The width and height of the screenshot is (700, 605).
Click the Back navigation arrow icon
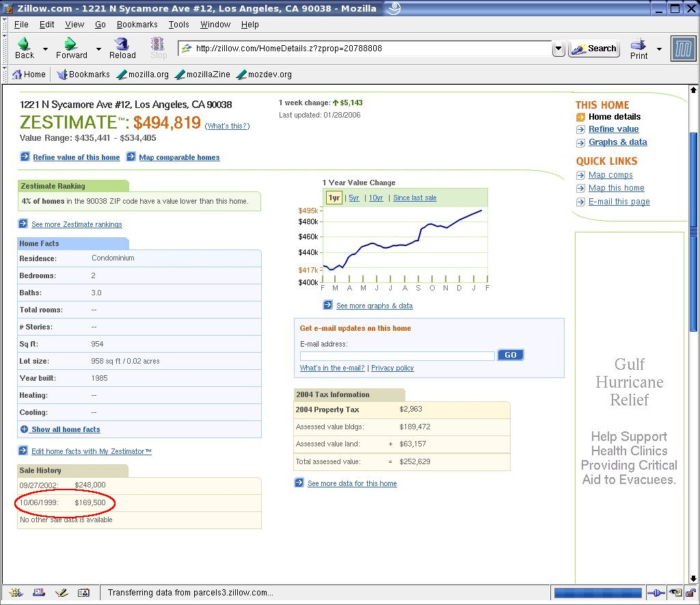24,44
